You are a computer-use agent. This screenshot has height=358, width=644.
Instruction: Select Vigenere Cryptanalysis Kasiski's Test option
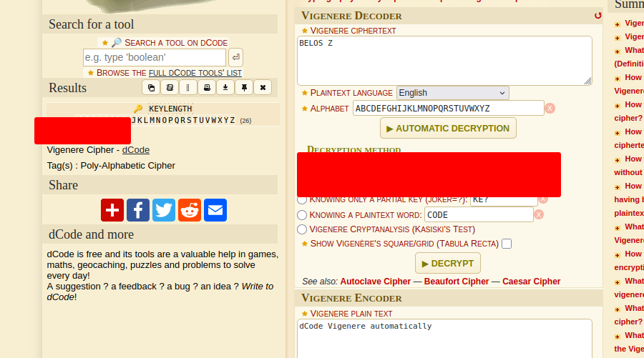(x=302, y=229)
